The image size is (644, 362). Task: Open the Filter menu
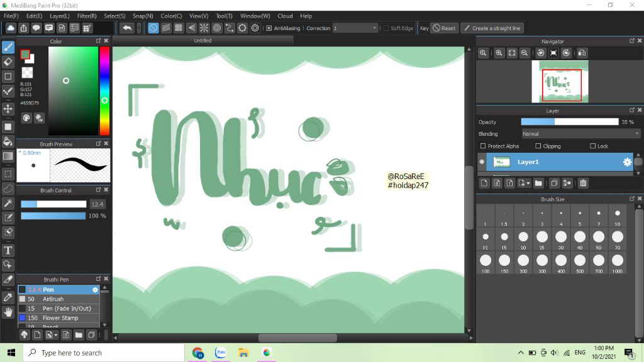87,16
